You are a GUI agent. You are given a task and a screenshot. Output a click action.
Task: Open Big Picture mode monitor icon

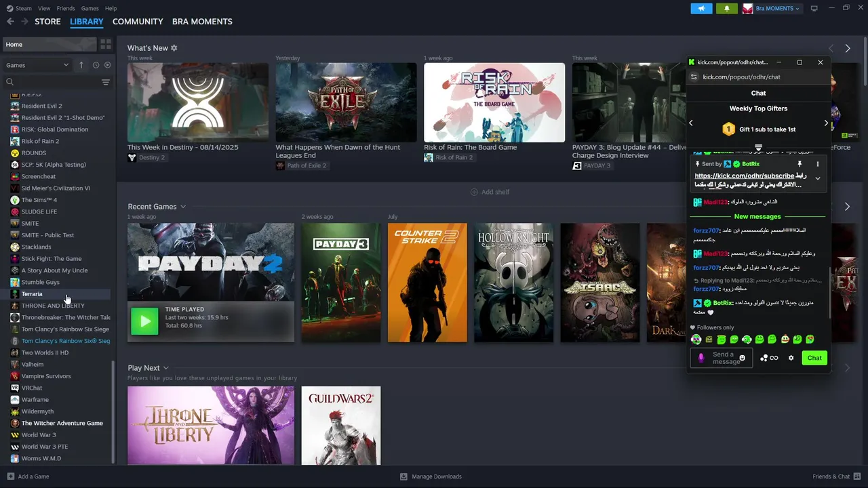814,8
